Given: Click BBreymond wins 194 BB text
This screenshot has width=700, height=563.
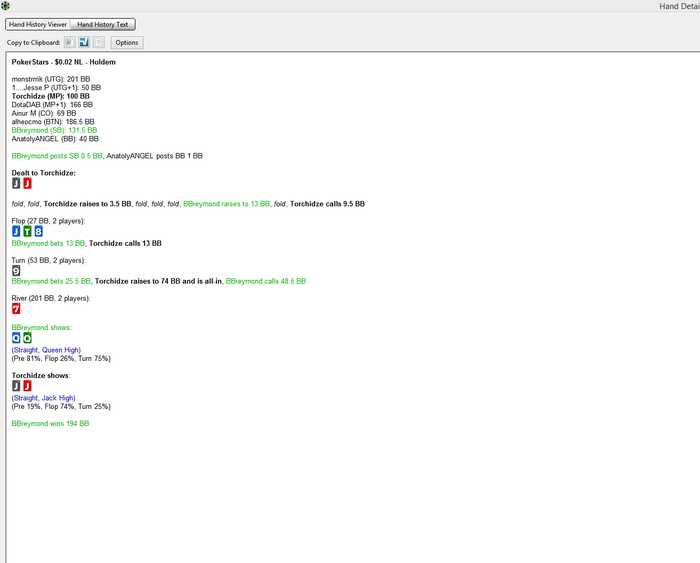Looking at the screenshot, I should click(50, 423).
